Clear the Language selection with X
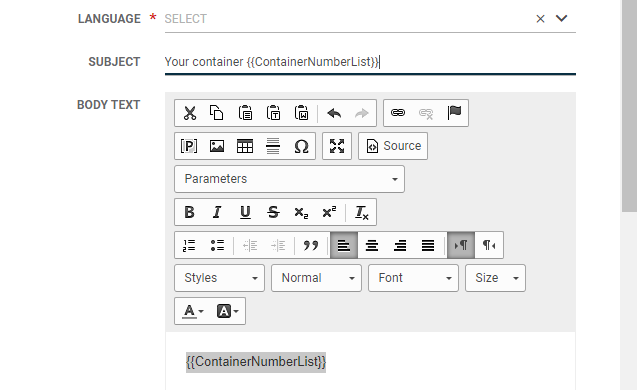Image resolution: width=637 pixels, height=390 pixels. click(540, 19)
